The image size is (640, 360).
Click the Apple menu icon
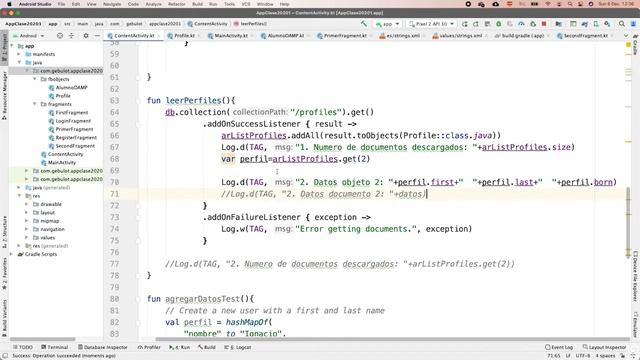coord(9,4)
